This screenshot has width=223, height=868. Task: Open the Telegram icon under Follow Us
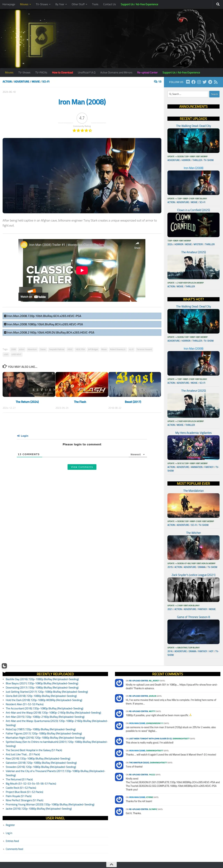point(210,82)
